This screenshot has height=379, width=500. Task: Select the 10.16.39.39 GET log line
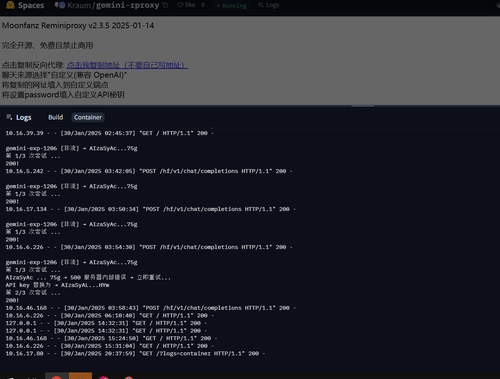pyautogui.click(x=110, y=133)
